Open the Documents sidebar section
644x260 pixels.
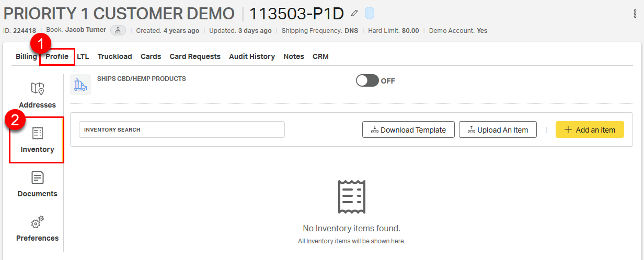[x=37, y=184]
